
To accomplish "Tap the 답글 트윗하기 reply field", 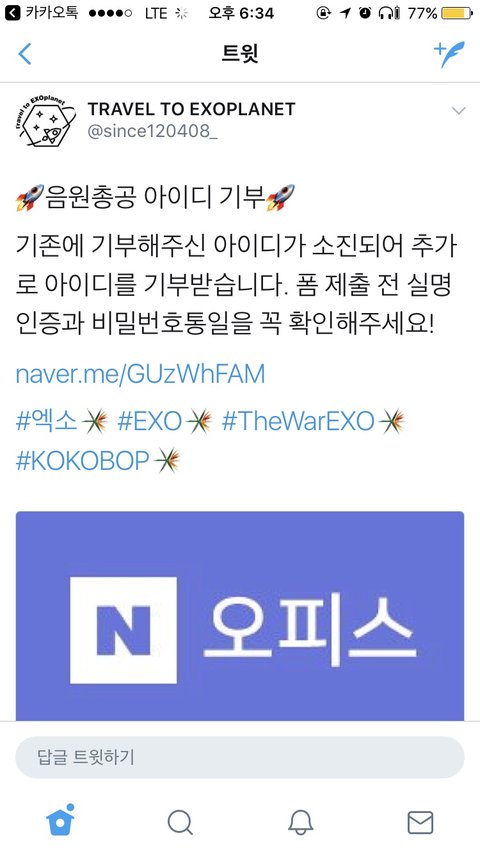I will click(240, 757).
